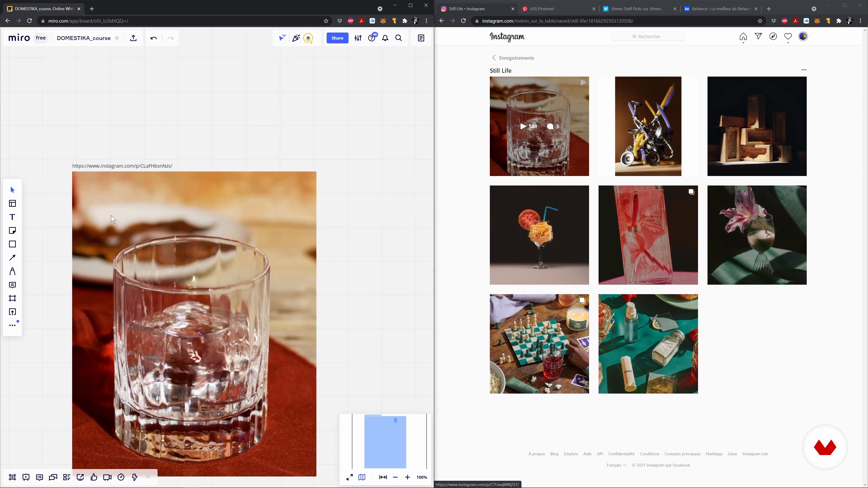
Task: Open Miro help icon with 46 badge
Action: click(x=372, y=38)
